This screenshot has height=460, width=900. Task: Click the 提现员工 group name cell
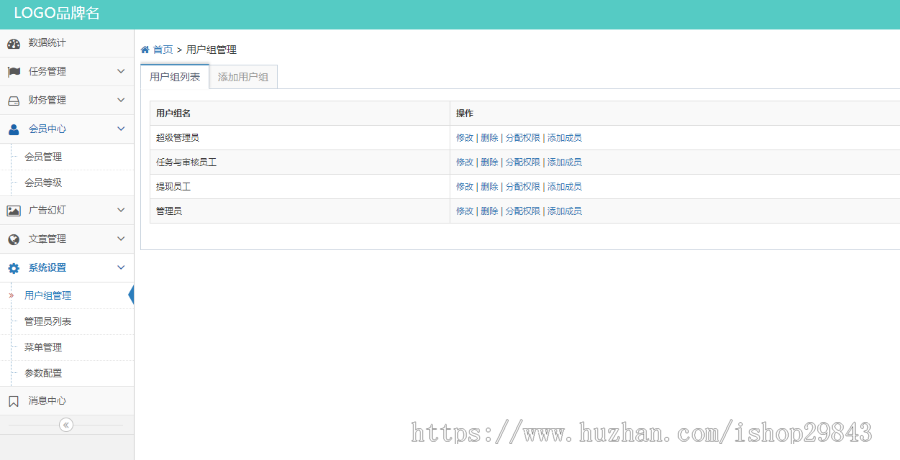(x=300, y=187)
